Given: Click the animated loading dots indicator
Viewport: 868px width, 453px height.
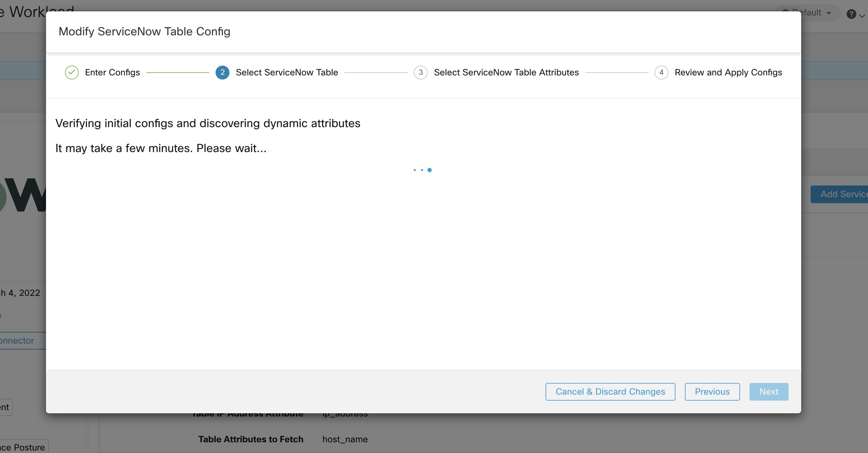Looking at the screenshot, I should coord(422,170).
